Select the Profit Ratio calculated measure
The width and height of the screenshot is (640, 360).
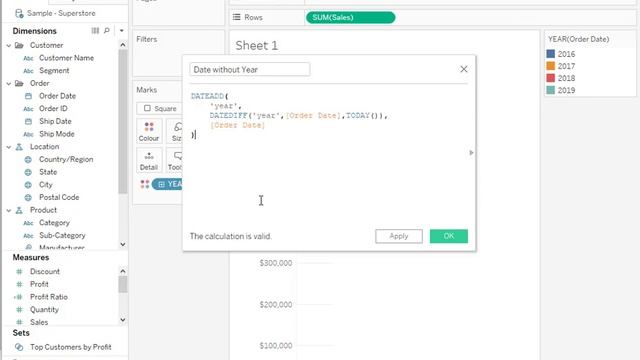pyautogui.click(x=49, y=297)
